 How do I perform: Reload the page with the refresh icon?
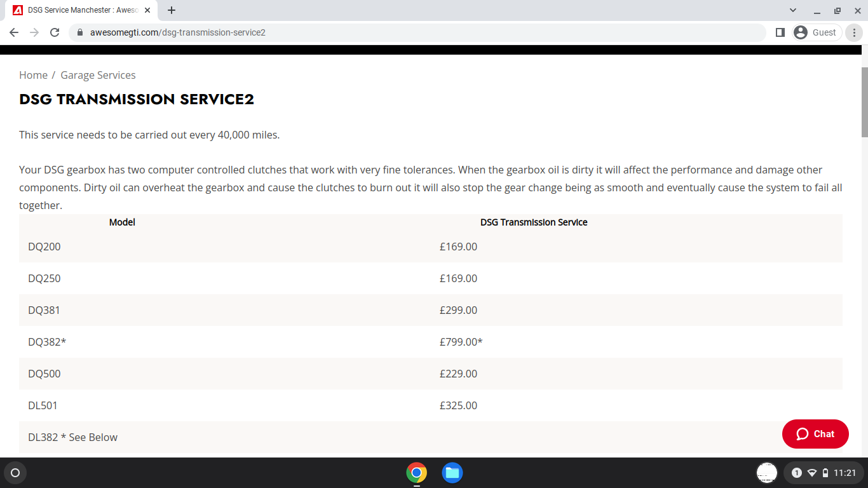[55, 32]
